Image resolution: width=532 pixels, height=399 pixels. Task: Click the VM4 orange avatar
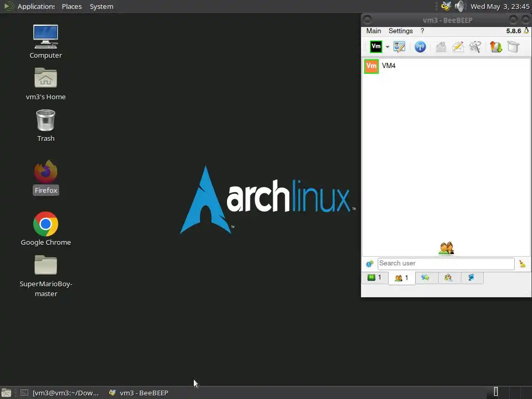pyautogui.click(x=371, y=66)
